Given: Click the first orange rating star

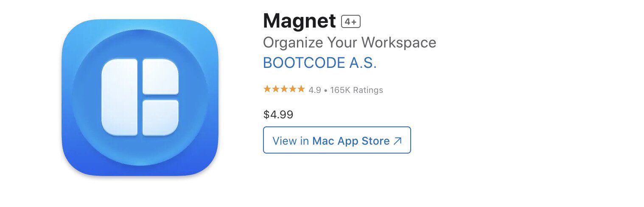Looking at the screenshot, I should (x=267, y=89).
